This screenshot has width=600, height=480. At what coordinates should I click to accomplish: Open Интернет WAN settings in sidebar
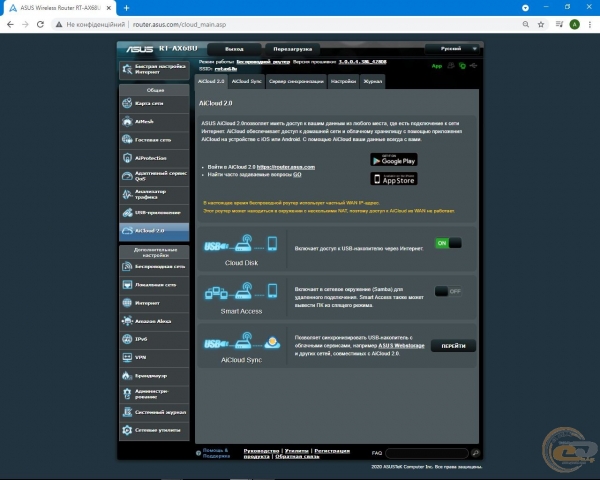(154, 303)
